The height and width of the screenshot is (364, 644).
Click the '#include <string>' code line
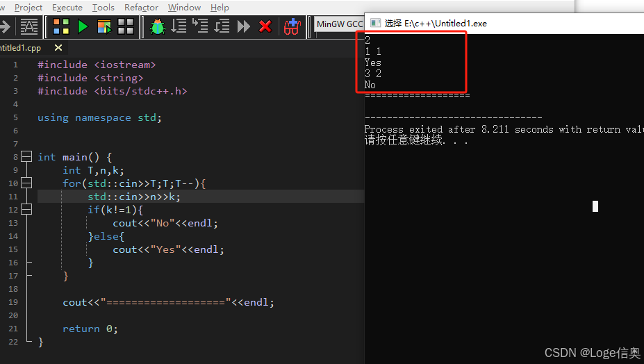pos(90,78)
